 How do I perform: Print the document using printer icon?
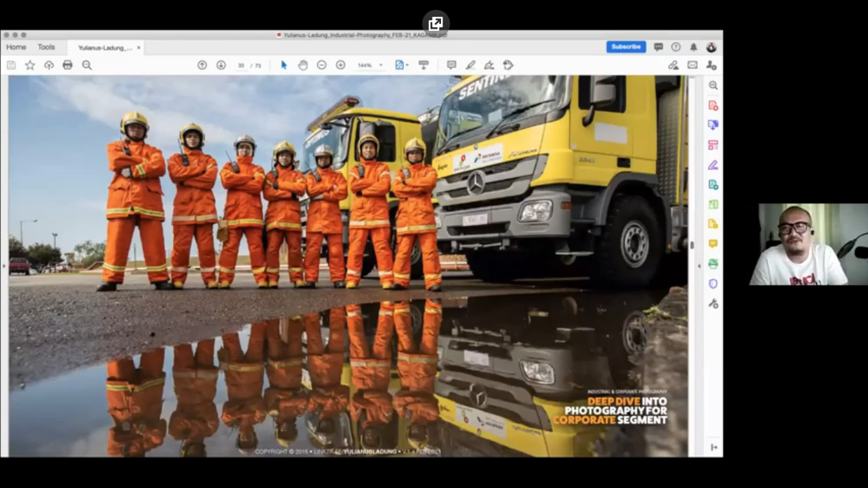67,65
